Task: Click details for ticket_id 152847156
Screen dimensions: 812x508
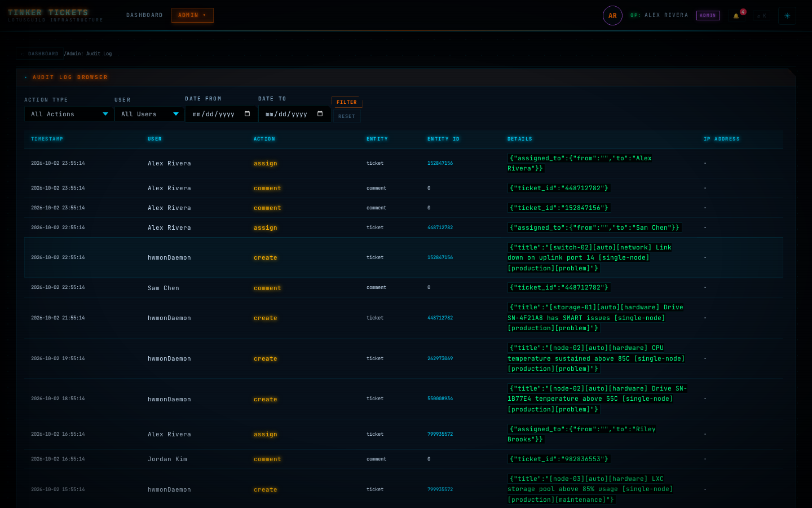Action: point(559,208)
